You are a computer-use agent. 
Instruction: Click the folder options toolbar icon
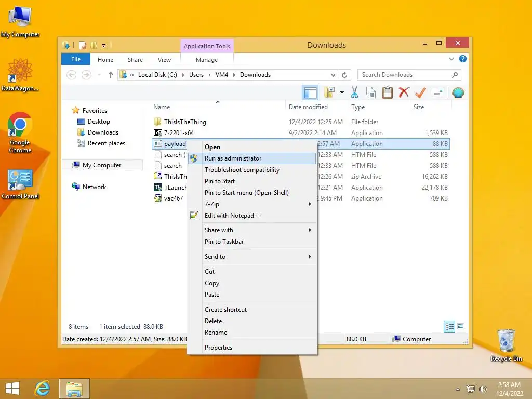click(330, 92)
